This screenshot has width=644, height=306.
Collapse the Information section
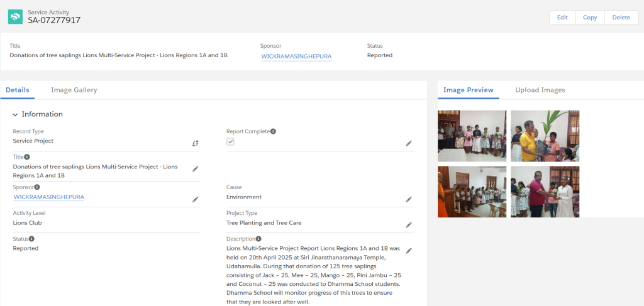[15, 115]
